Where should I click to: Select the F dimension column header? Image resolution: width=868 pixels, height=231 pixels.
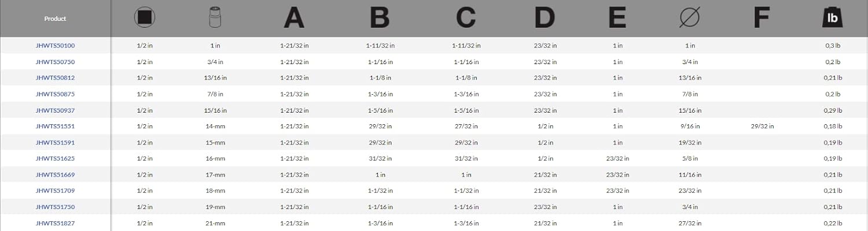762,18
